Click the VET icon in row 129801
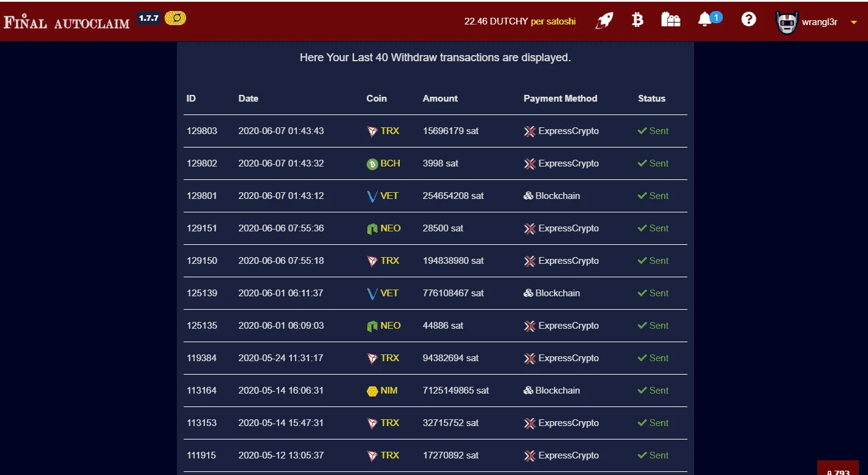This screenshot has width=868, height=475. [372, 196]
